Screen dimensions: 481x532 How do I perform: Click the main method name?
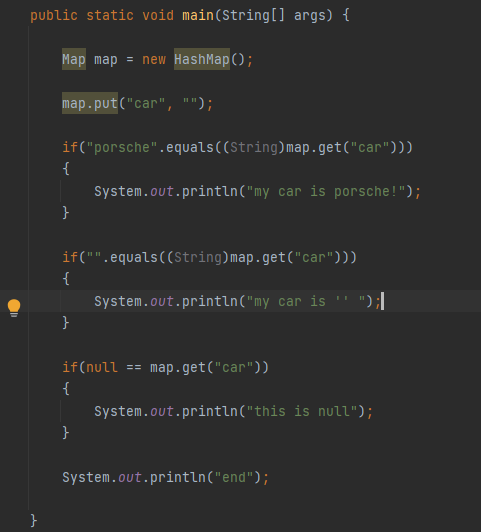click(198, 16)
